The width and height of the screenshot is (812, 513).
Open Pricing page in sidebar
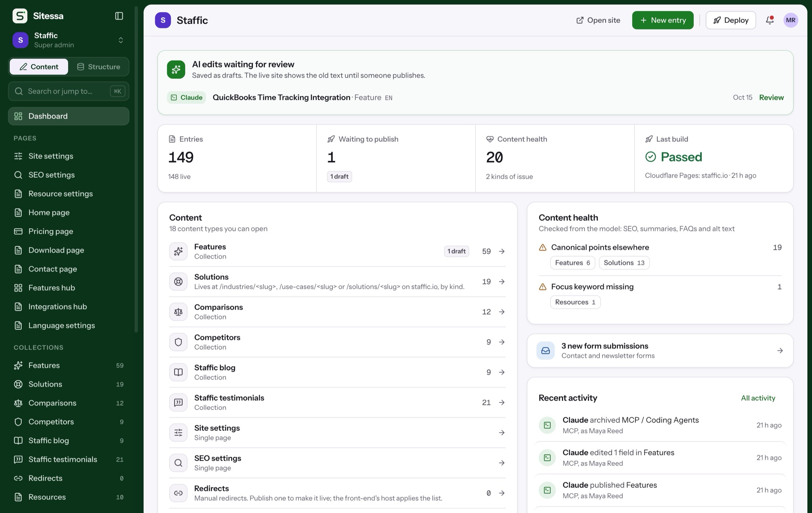(x=69, y=231)
